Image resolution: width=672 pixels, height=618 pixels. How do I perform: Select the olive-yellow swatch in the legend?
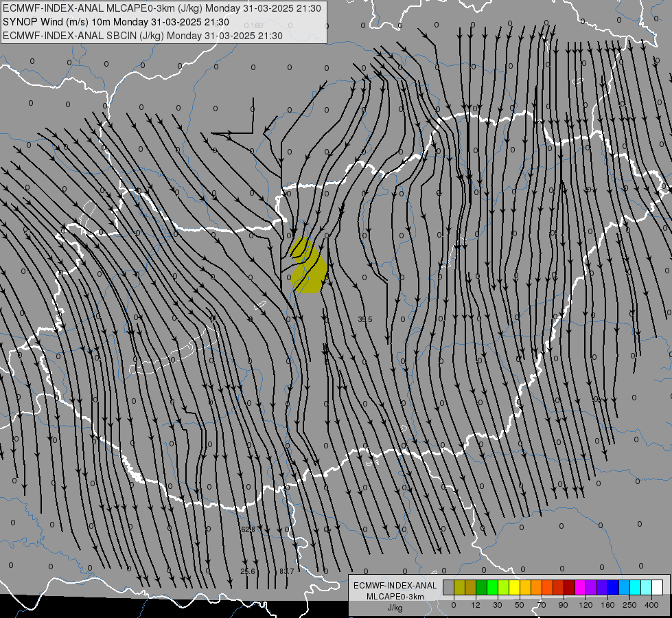[x=459, y=587]
